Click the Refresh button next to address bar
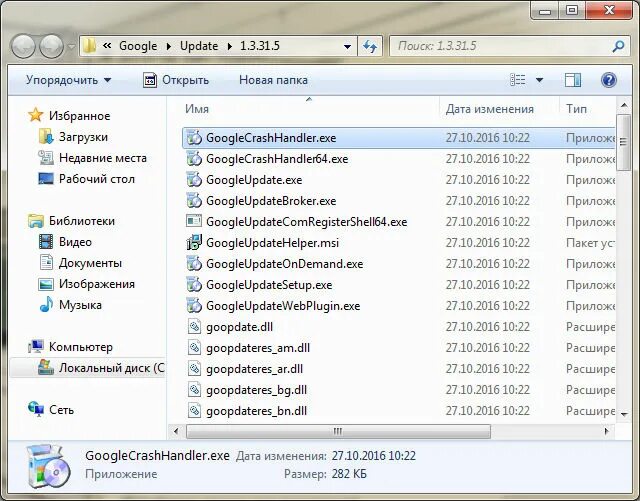This screenshot has width=640, height=501. 370,46
